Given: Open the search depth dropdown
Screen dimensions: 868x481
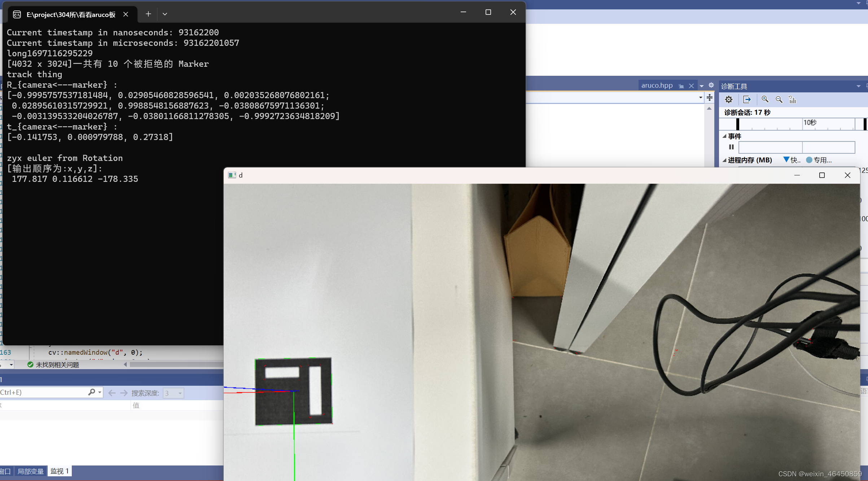Looking at the screenshot, I should click(x=180, y=393).
